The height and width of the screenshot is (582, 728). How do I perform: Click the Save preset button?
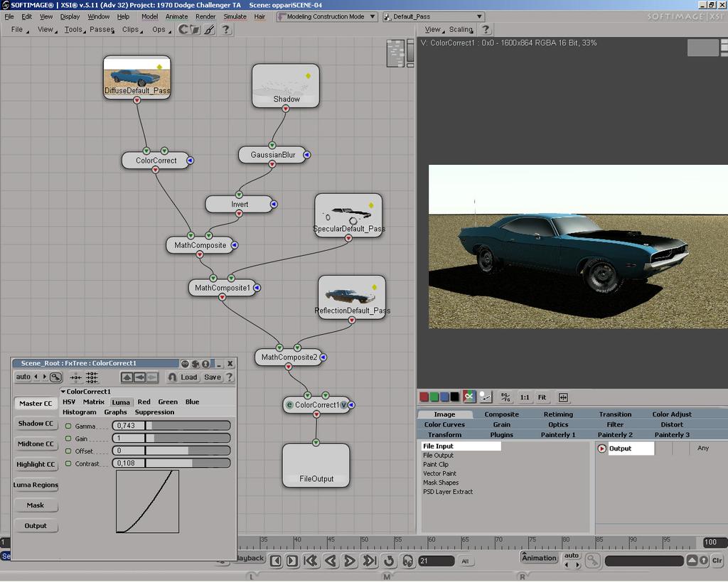pyautogui.click(x=213, y=377)
